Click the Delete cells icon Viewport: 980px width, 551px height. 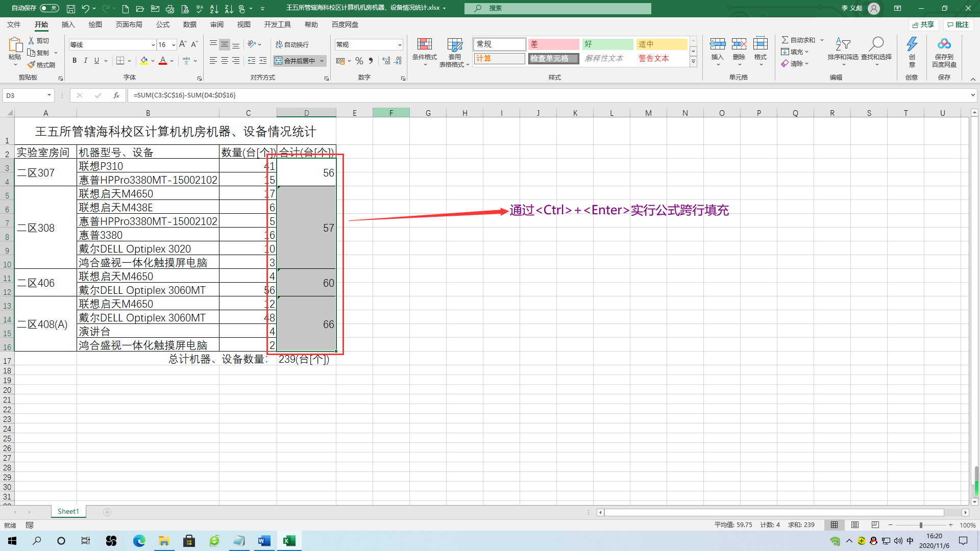pos(739,44)
